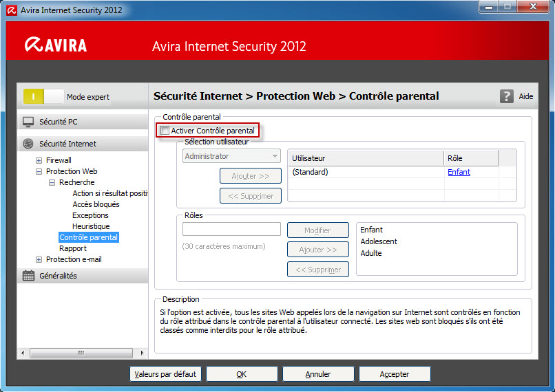Click the monitor icon beside Sécurité PC
Viewport: 555px width, 392px height.
(28, 122)
